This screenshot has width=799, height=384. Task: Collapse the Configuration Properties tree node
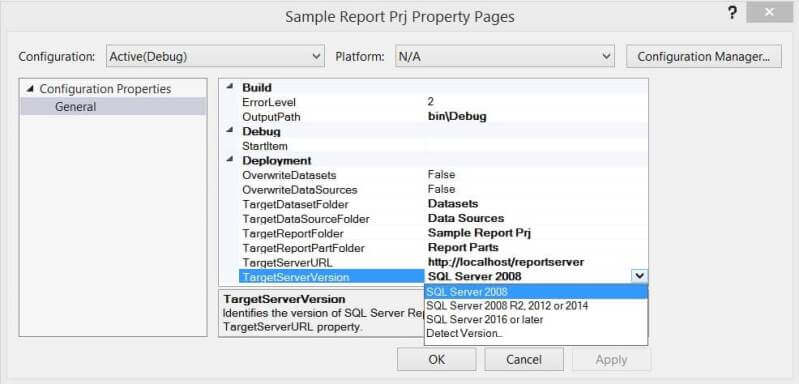pos(30,89)
